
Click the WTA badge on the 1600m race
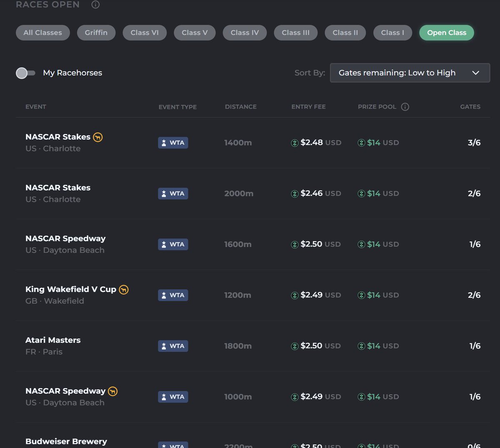point(173,244)
